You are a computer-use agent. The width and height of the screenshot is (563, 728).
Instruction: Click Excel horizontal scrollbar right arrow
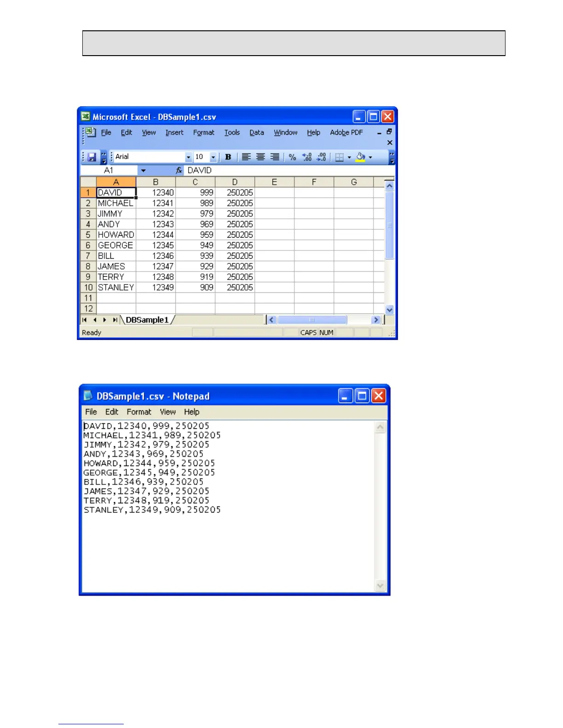click(376, 320)
